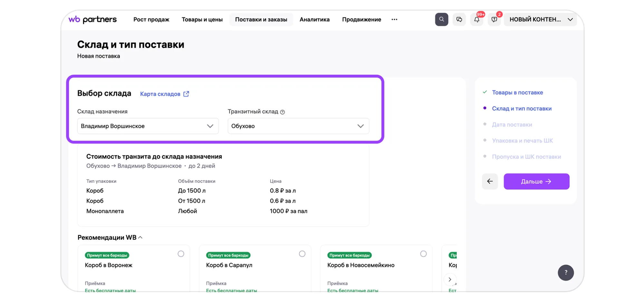
Task: Select the Короб в Сарапул radio button
Action: (302, 254)
